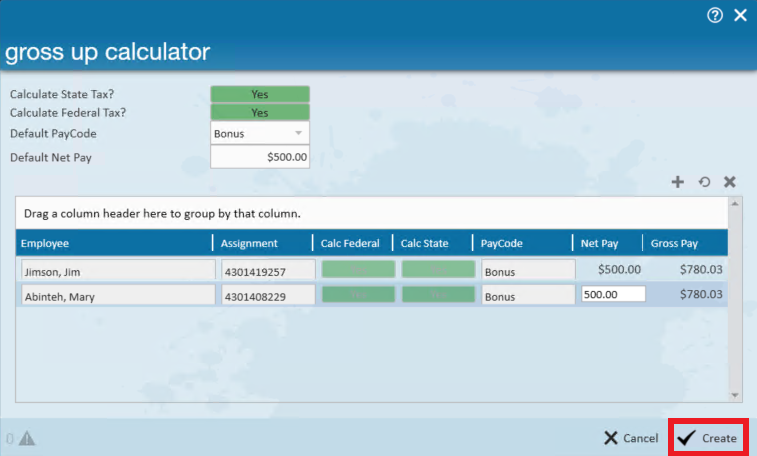Sort by Net Pay column header

tap(607, 243)
